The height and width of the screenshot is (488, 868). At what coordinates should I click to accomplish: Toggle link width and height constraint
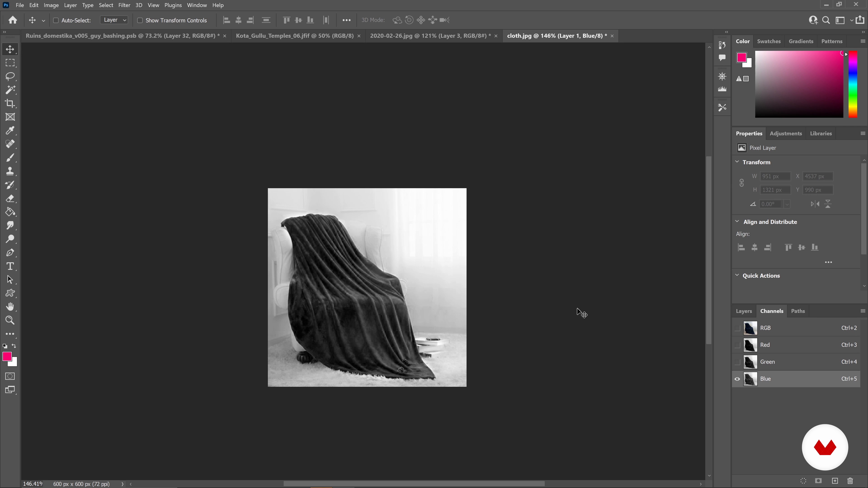742,183
